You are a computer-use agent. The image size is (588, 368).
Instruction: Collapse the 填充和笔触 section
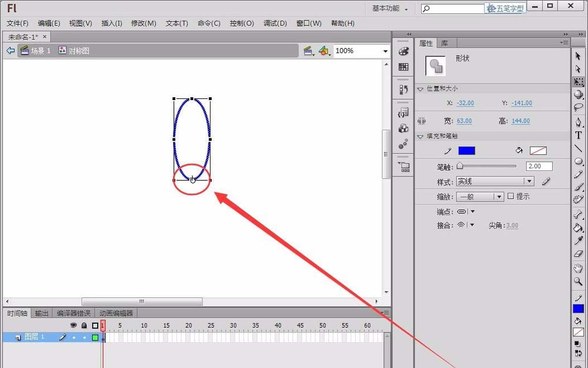tap(420, 137)
